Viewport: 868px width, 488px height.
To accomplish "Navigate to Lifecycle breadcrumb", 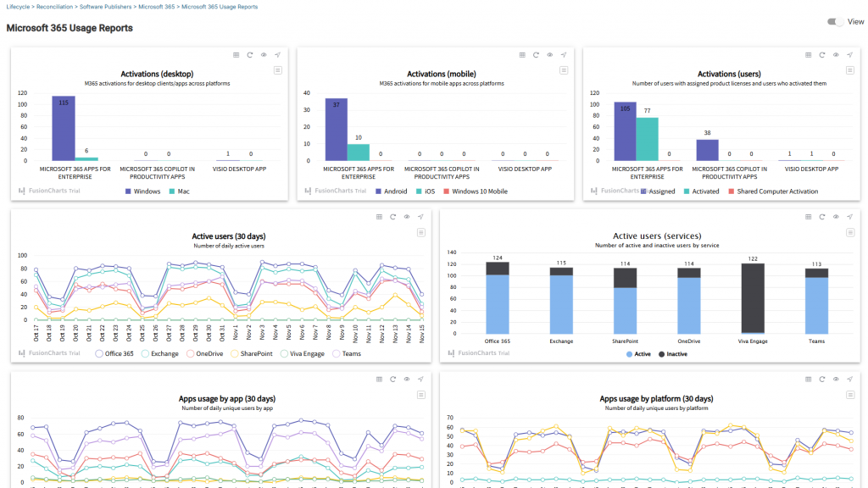I will pos(17,6).
